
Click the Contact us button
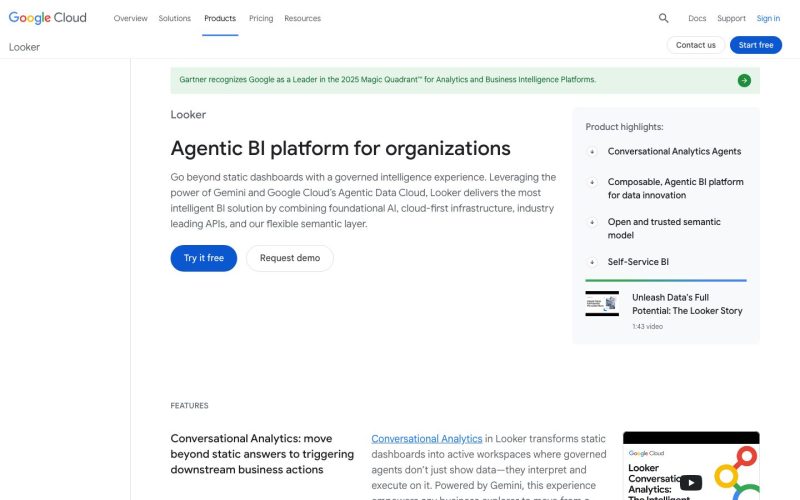tap(695, 45)
